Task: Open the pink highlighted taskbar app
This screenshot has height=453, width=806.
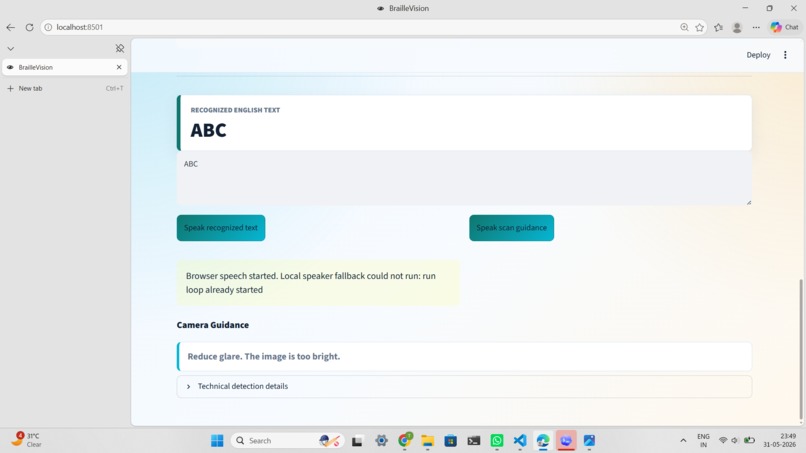Action: (x=566, y=441)
